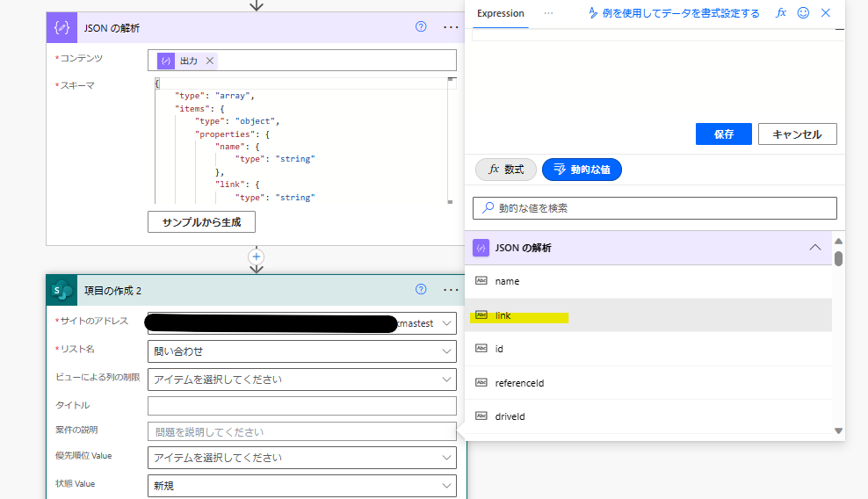Click the string type icon beside name
Image resolution: width=868 pixels, height=499 pixels.
(x=481, y=281)
